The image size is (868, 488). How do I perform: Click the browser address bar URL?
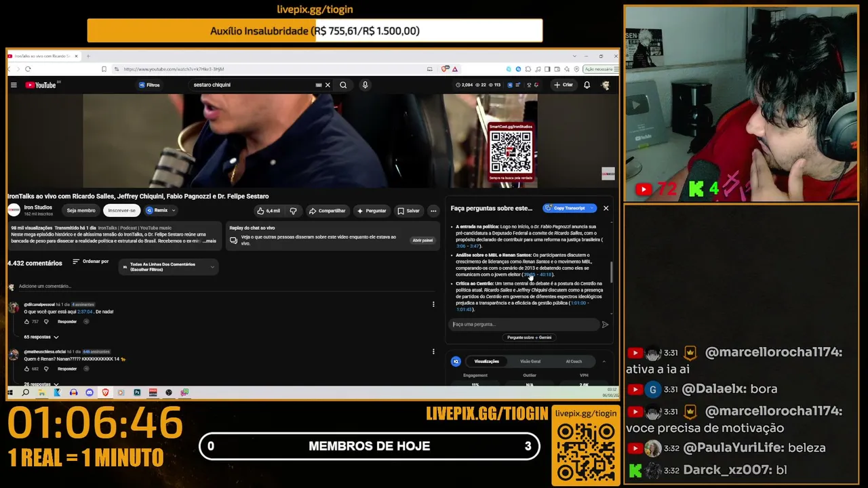(174, 68)
